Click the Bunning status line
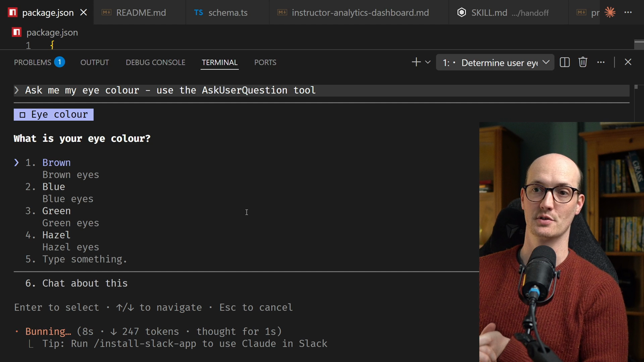Screen dimensions: 644x362 pos(148,331)
